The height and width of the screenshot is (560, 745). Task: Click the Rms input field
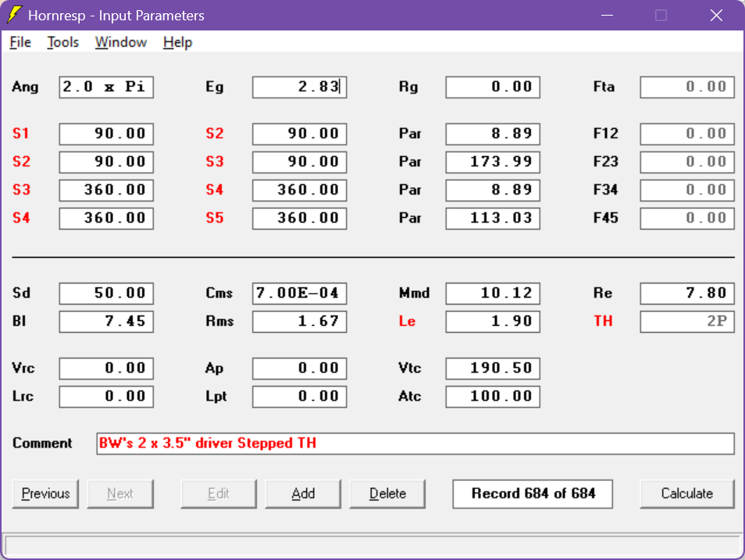[x=299, y=321]
